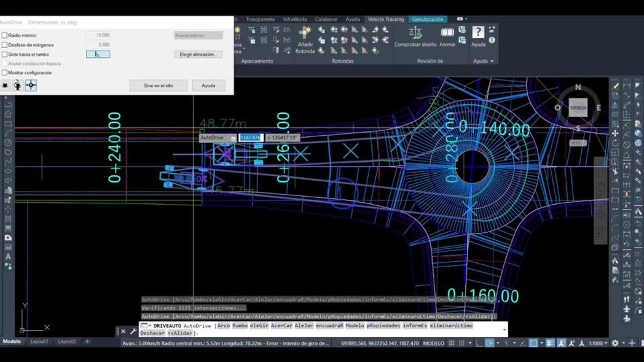The height and width of the screenshot is (362, 644).
Task: Choose the AcerCar option in command line
Action: pyautogui.click(x=281, y=326)
